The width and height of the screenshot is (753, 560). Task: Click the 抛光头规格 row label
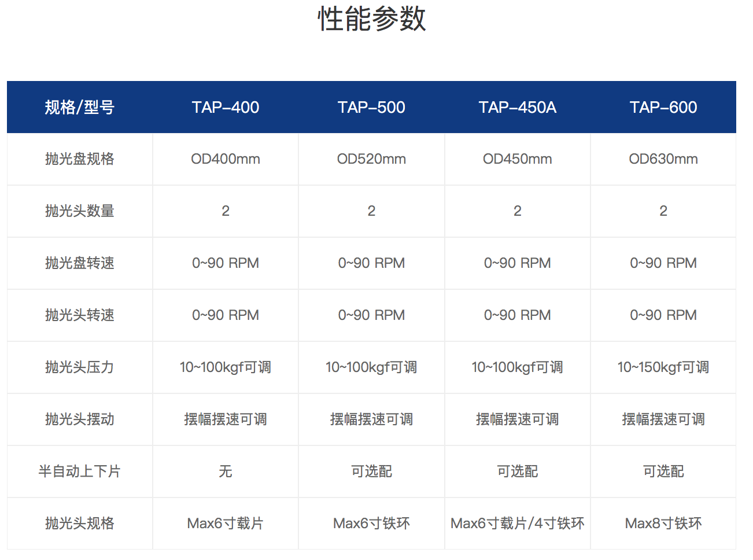[x=80, y=524]
